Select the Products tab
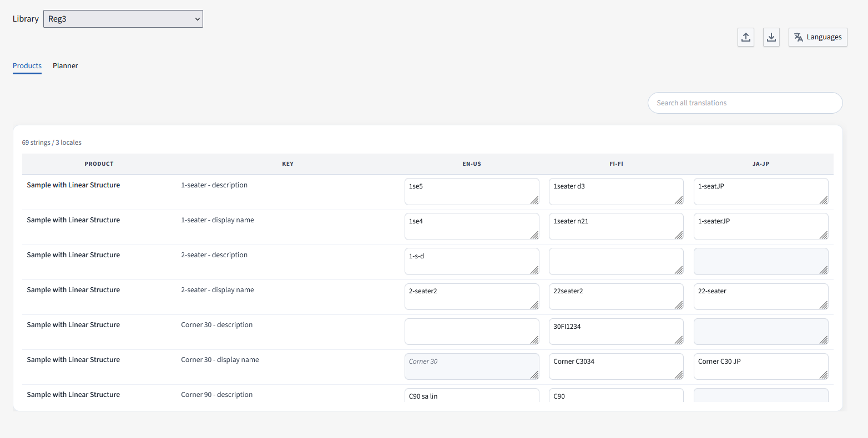The height and width of the screenshot is (438, 868). coord(27,65)
